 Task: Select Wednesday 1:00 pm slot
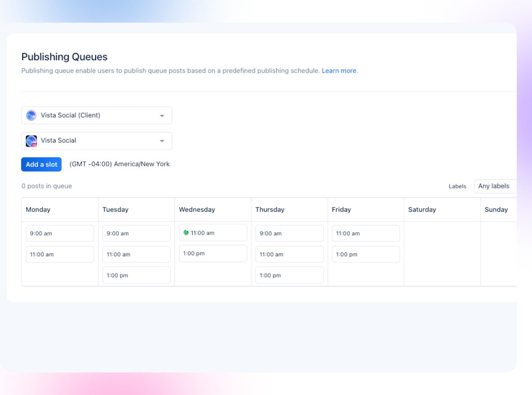pyautogui.click(x=213, y=253)
